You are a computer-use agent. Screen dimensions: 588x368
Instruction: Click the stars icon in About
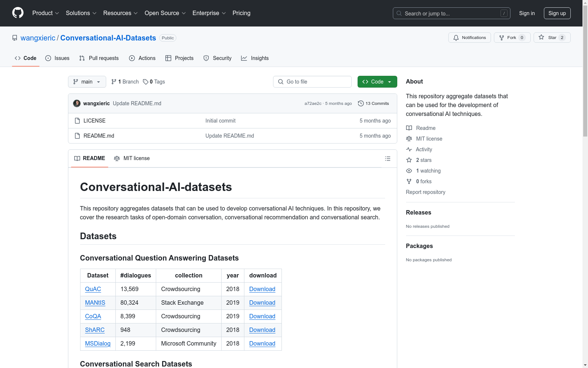click(409, 160)
